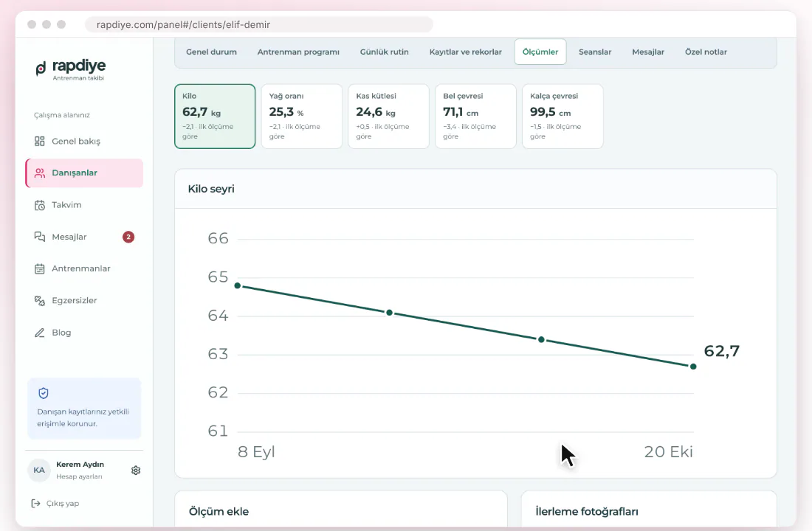Viewport: 812px width, 531px height.
Task: Open the Egzersizler dumbbell icon
Action: click(x=39, y=301)
